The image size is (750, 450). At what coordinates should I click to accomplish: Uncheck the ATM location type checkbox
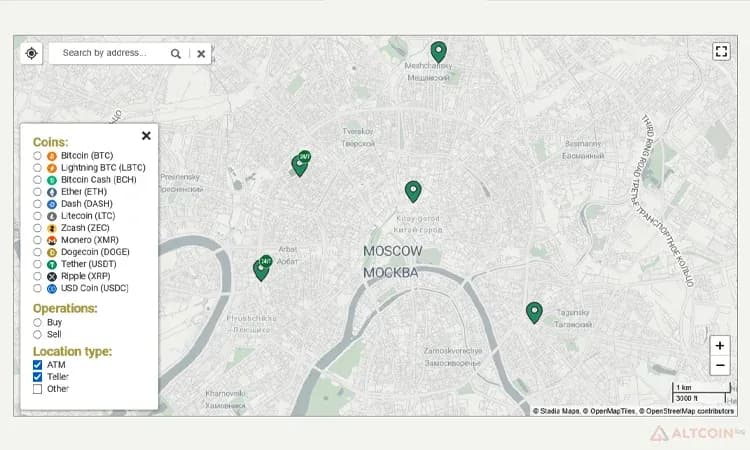[37, 365]
